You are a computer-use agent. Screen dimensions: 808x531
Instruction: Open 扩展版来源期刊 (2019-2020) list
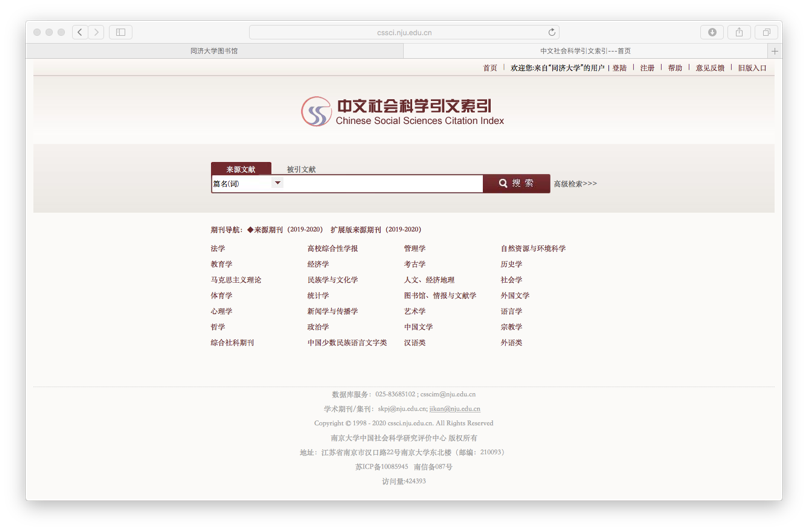376,230
